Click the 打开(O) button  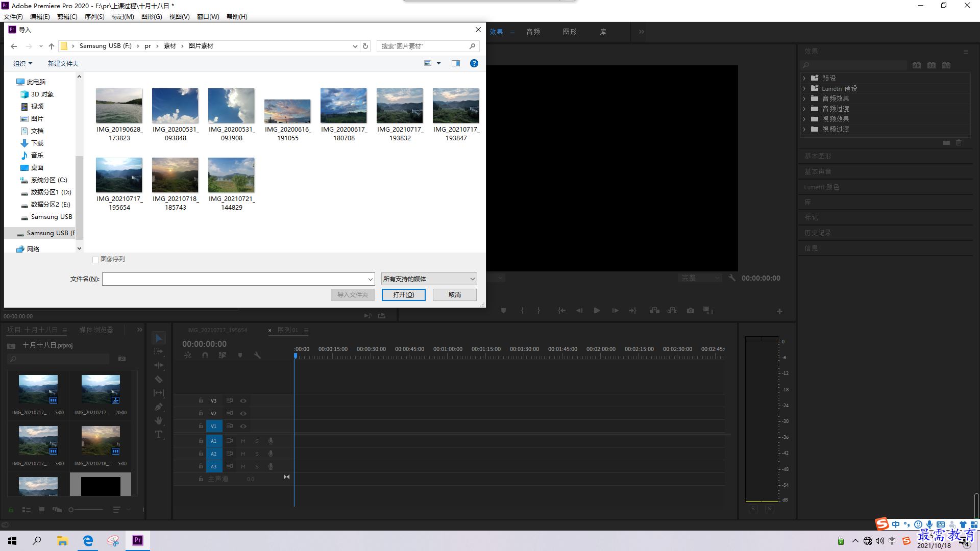(403, 295)
